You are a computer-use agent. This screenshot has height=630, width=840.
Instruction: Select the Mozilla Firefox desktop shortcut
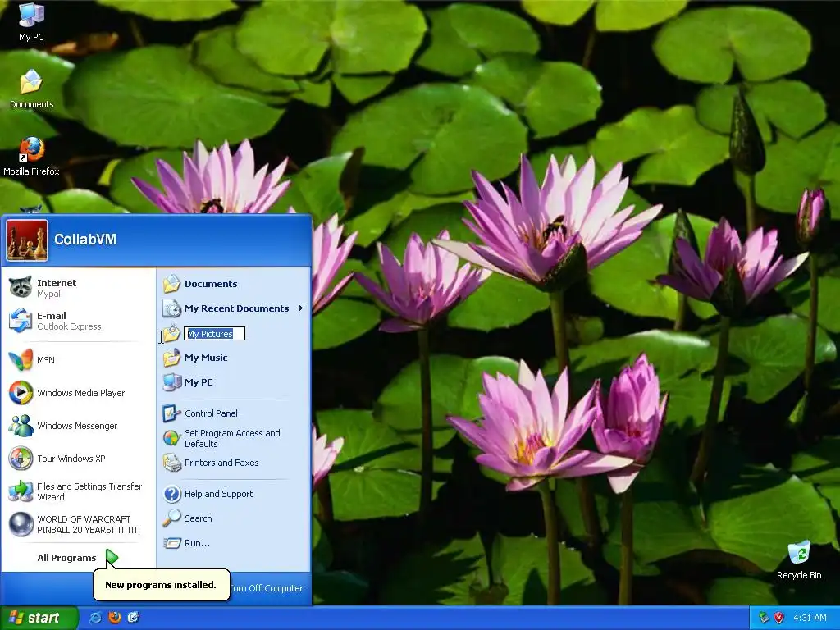click(31, 157)
